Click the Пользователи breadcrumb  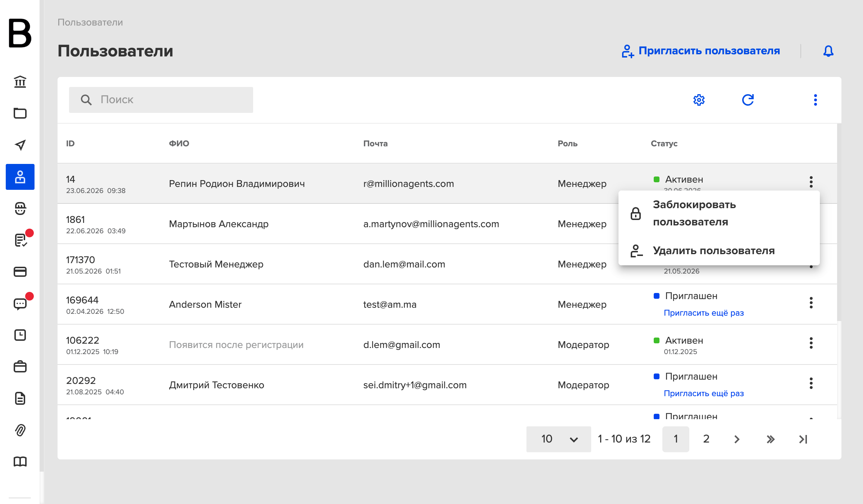[x=90, y=22]
